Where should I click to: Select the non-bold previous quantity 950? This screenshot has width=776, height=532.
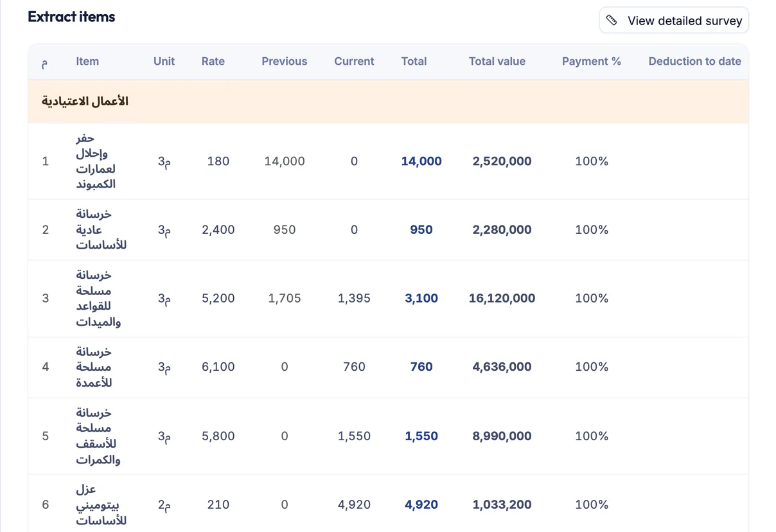coord(285,229)
